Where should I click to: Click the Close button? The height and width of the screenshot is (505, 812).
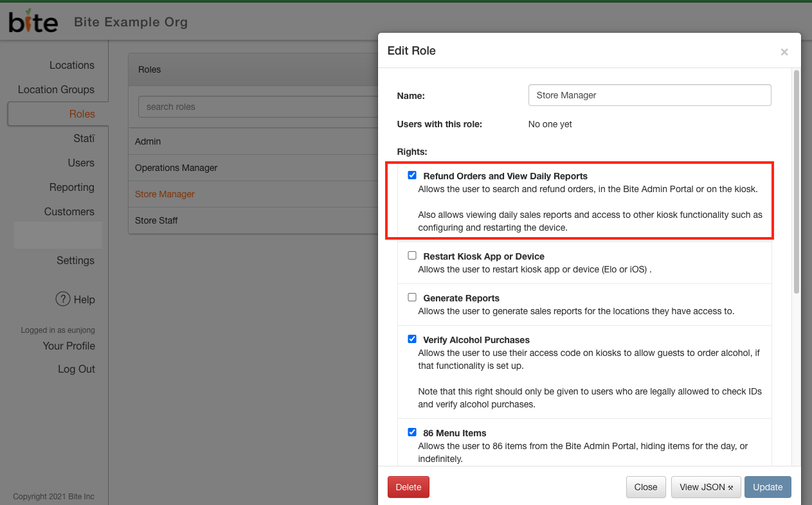(x=645, y=487)
